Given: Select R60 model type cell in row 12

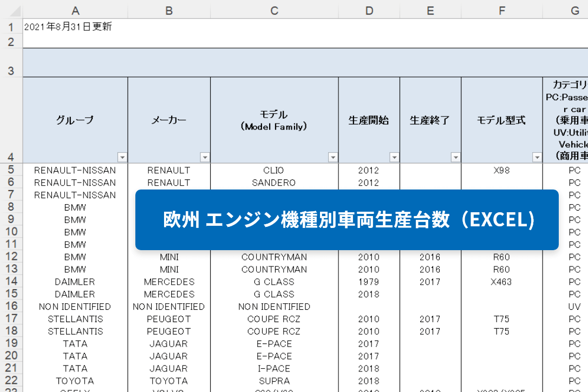Looking at the screenshot, I should point(502,257).
